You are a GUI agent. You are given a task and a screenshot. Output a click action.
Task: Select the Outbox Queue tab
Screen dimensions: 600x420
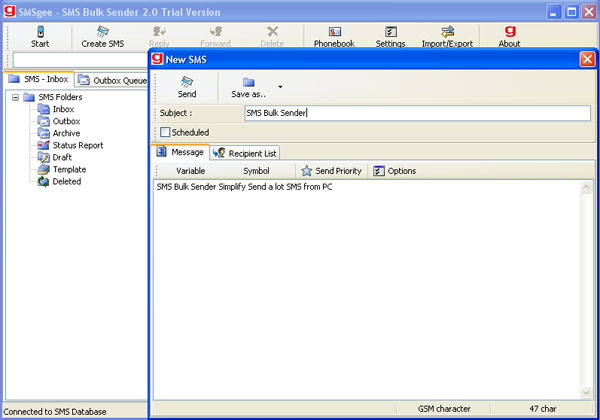point(112,81)
